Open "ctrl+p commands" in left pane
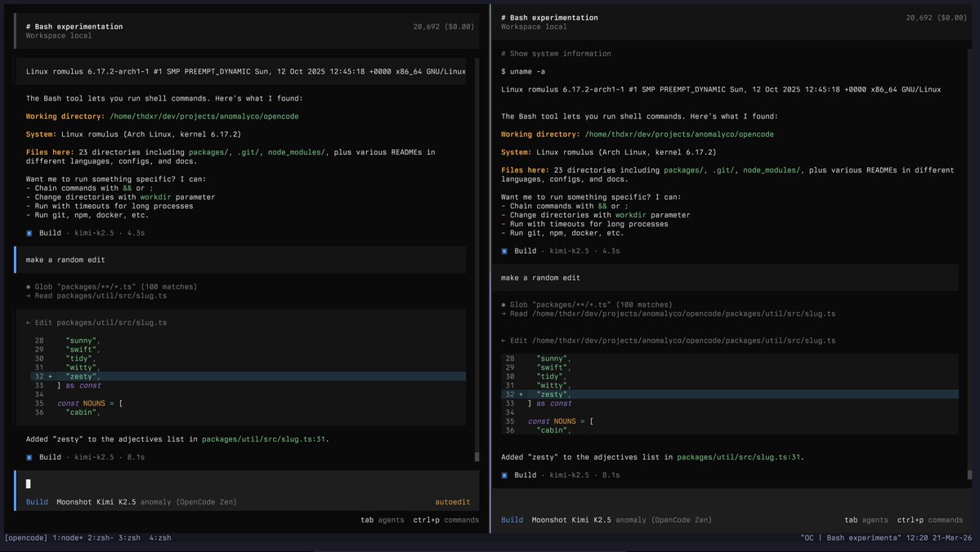980x552 pixels. (x=445, y=520)
